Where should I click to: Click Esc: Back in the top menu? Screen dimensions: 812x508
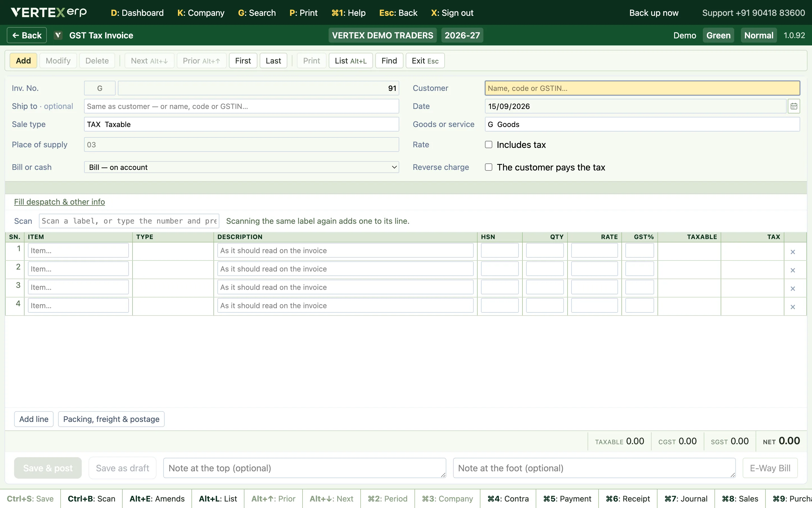point(398,13)
